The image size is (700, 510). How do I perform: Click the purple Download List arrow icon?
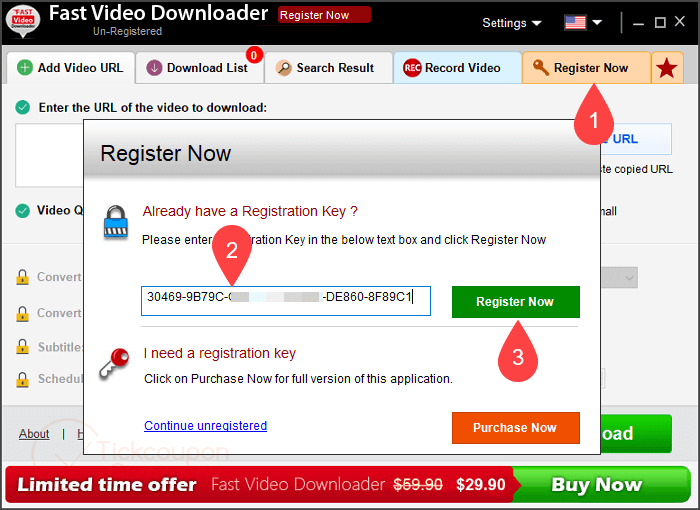[154, 68]
